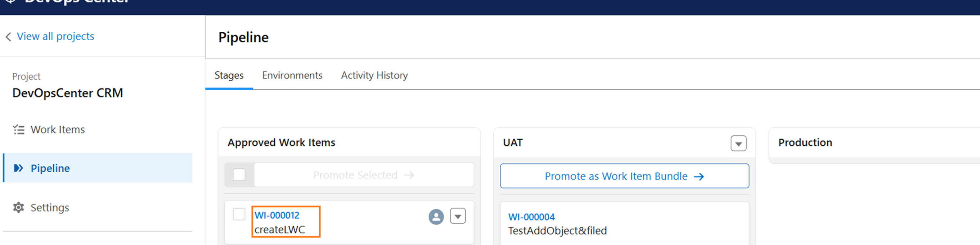Click the Pipeline double-arrow icon
980x245 pixels.
coord(18,168)
